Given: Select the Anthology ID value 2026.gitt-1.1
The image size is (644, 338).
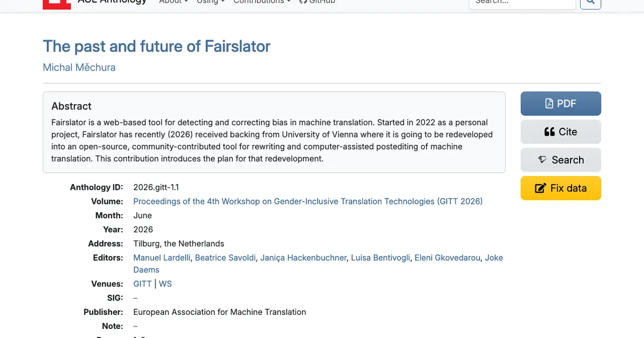Looking at the screenshot, I should [156, 187].
